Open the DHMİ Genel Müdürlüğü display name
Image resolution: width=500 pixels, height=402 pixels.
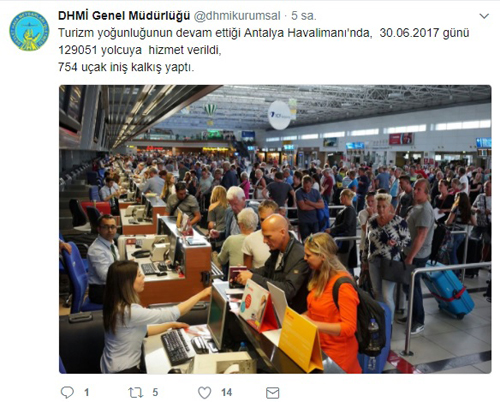[124, 16]
